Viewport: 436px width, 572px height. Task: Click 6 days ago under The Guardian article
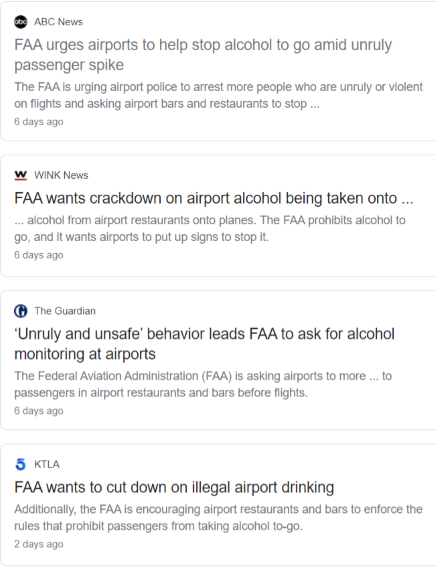click(39, 410)
